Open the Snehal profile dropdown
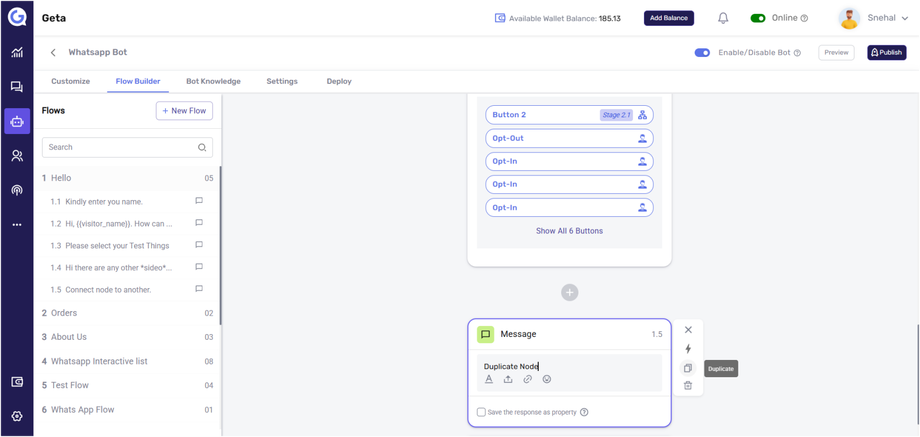 pos(874,18)
